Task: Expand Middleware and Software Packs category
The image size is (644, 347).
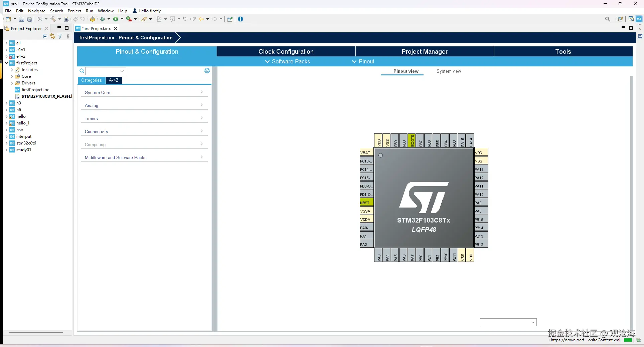Action: [x=144, y=157]
